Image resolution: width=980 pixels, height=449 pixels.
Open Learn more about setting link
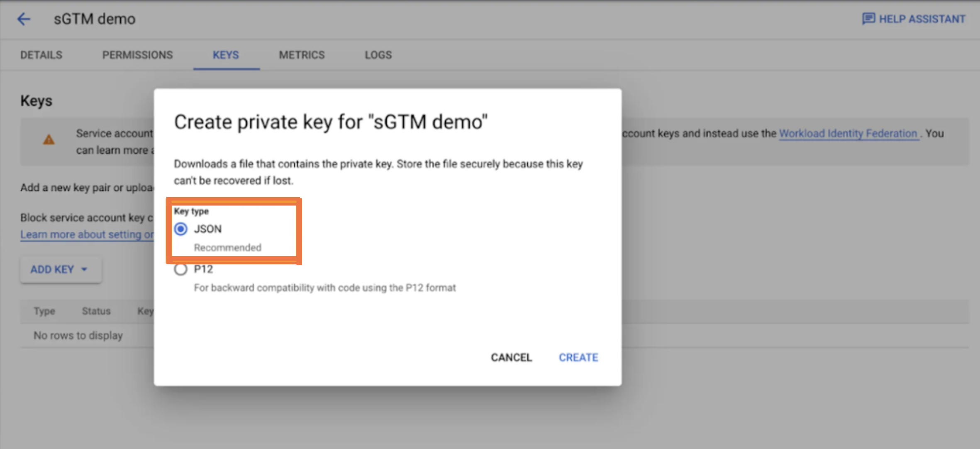[x=87, y=234]
